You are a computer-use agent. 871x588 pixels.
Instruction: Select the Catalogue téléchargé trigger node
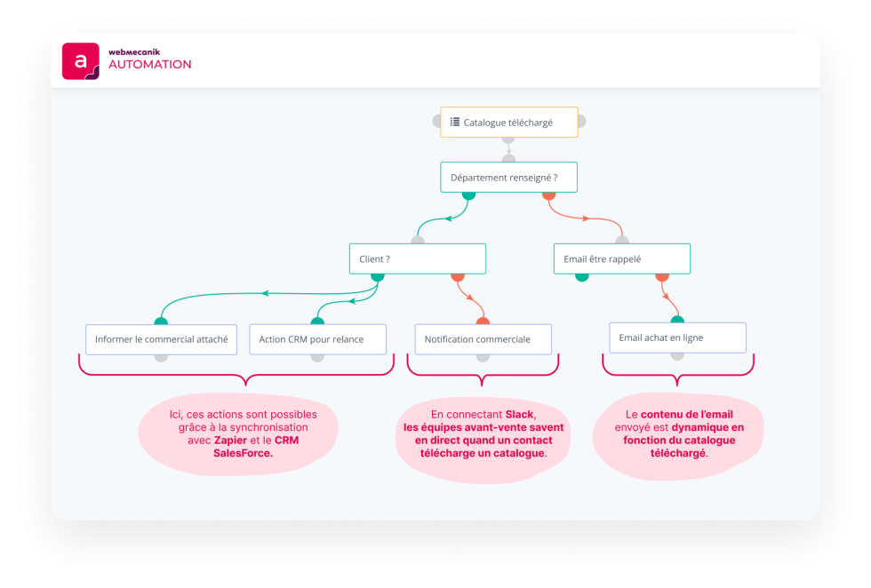click(508, 122)
